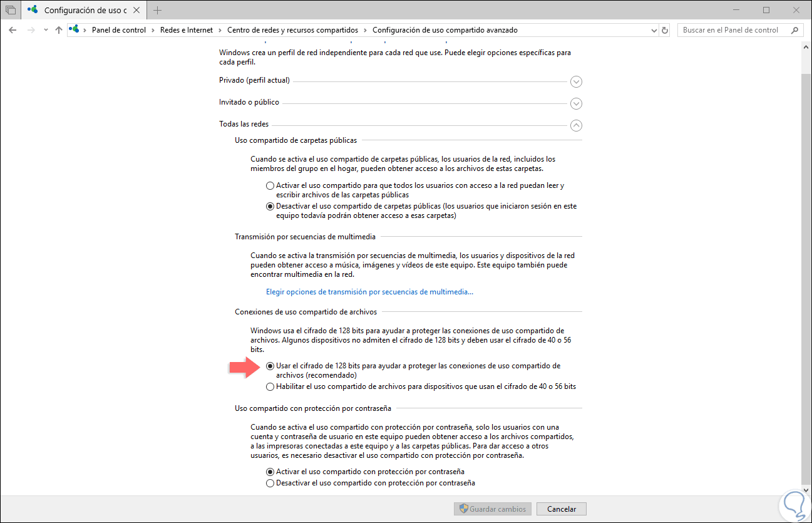The image size is (812, 523).
Task: Click Configuración de uso compartido avanzado breadcrumb
Action: [x=445, y=30]
